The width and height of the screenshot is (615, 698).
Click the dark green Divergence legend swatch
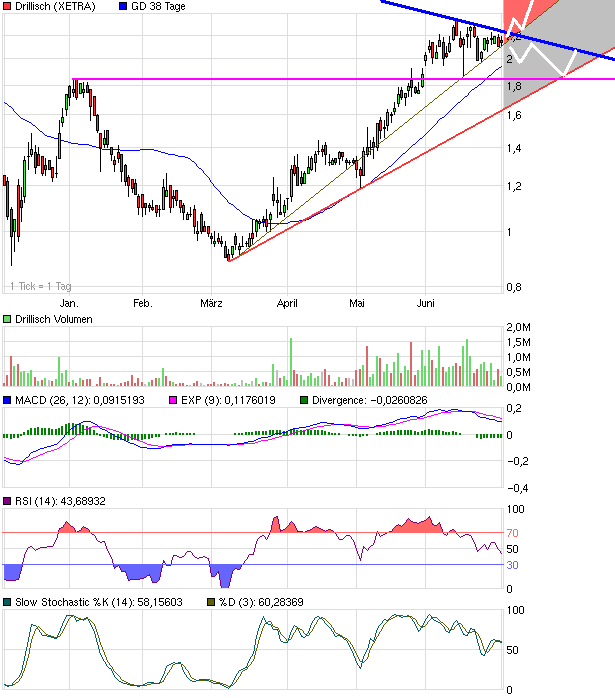(304, 400)
